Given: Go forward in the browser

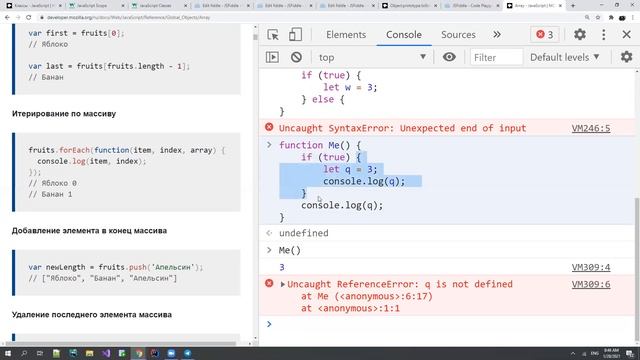Looking at the screenshot, I should pos(18,18).
